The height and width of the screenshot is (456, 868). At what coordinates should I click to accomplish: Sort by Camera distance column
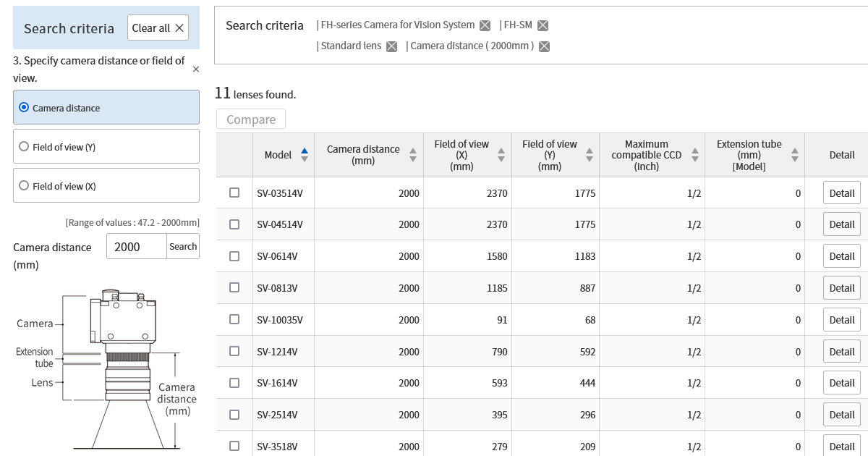413,155
